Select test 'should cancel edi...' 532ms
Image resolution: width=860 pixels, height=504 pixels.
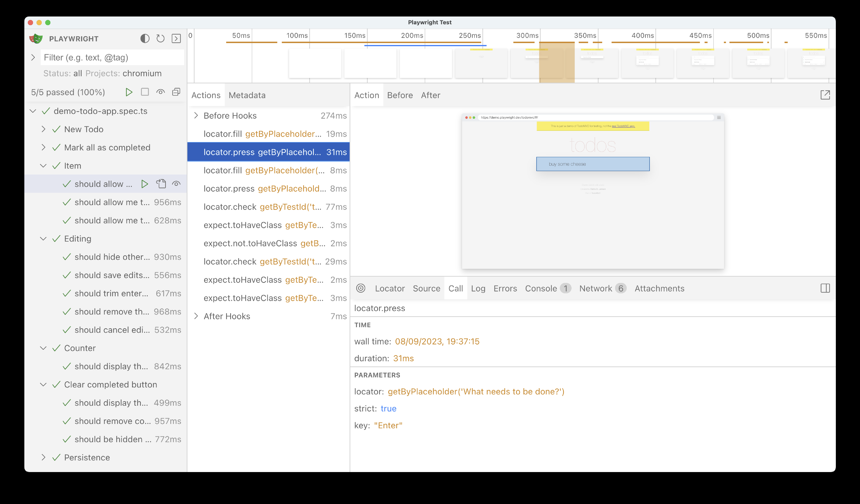point(106,330)
